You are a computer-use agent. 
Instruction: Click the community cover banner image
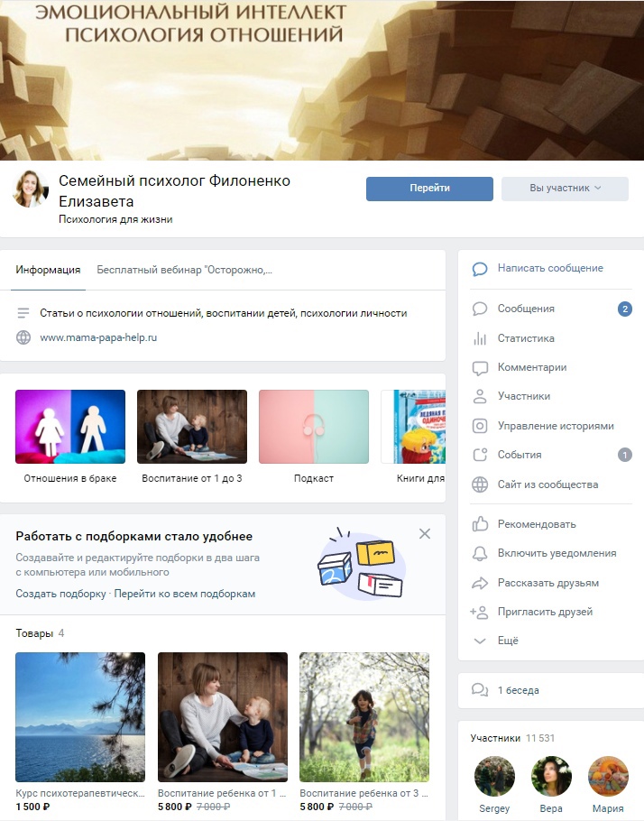point(322,80)
